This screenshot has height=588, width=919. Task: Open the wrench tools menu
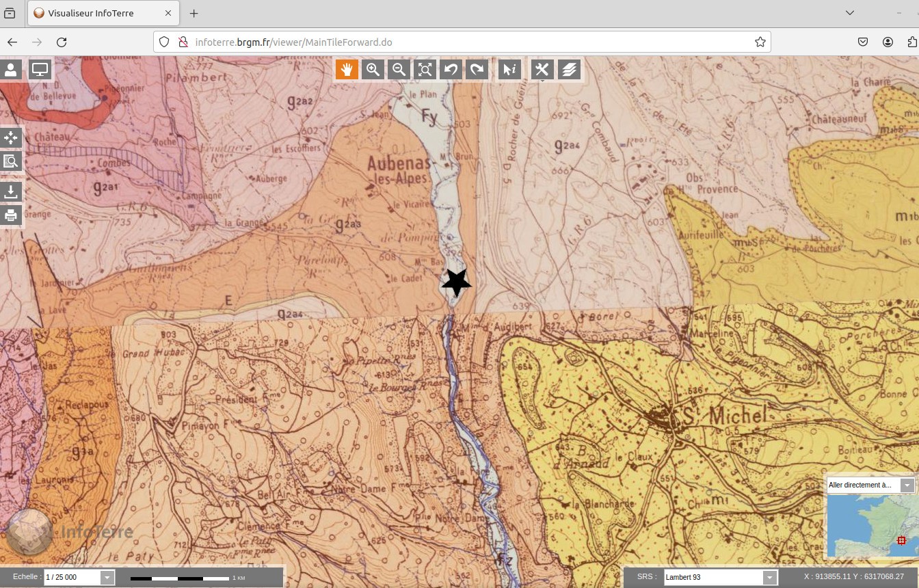pyautogui.click(x=542, y=69)
